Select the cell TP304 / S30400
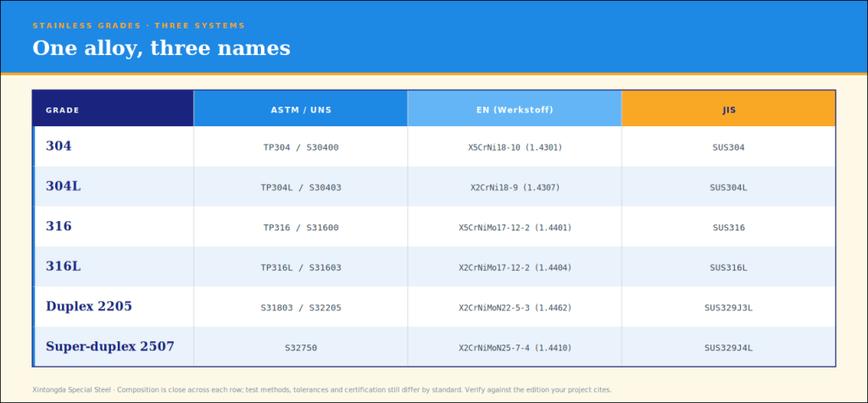The width and height of the screenshot is (868, 403). (301, 146)
